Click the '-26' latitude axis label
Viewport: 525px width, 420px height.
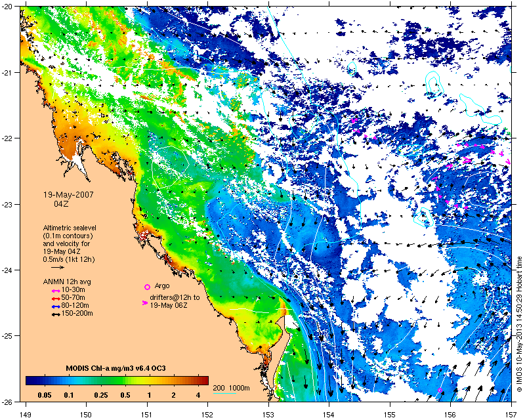(x=8, y=402)
